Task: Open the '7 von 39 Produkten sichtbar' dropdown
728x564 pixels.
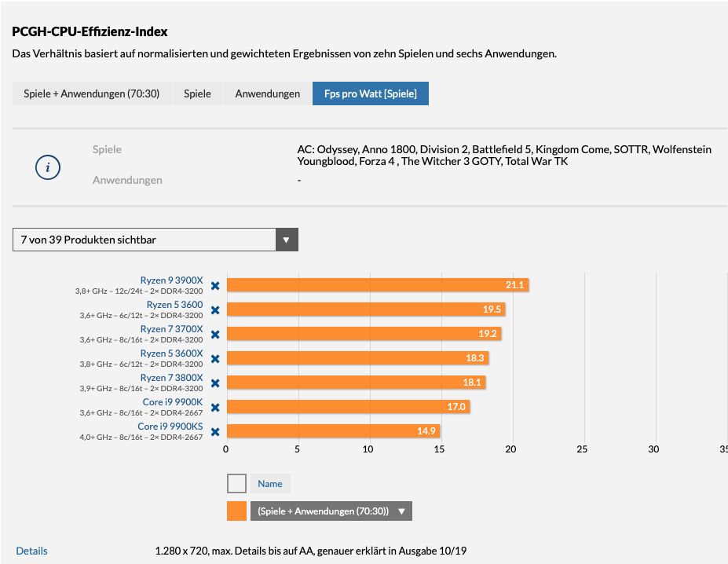Action: 155,240
